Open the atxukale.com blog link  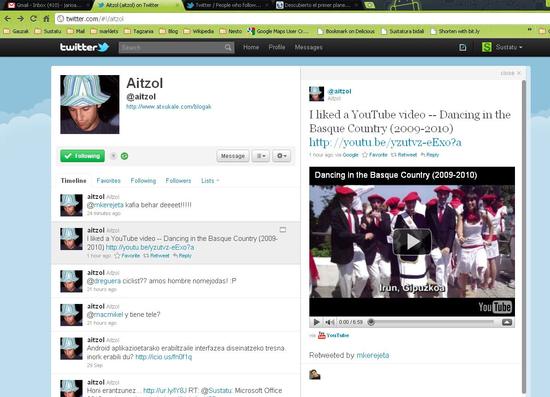pyautogui.click(x=169, y=107)
